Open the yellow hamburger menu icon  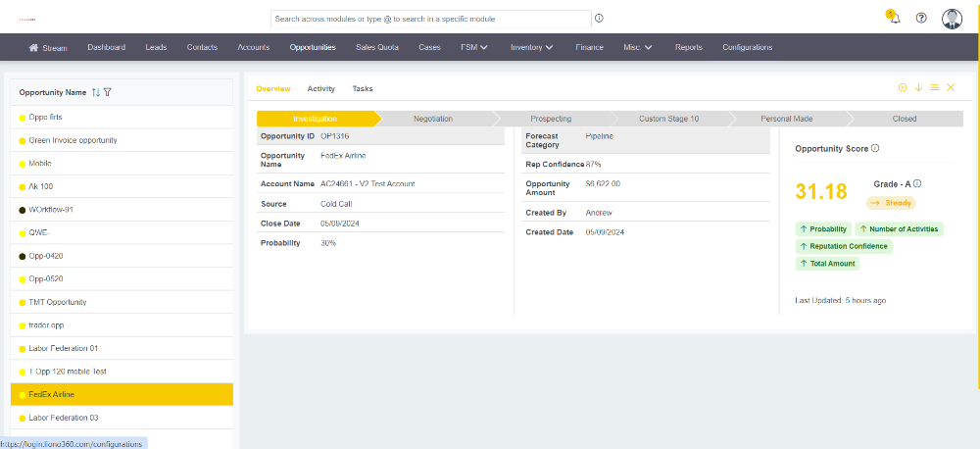coord(934,88)
